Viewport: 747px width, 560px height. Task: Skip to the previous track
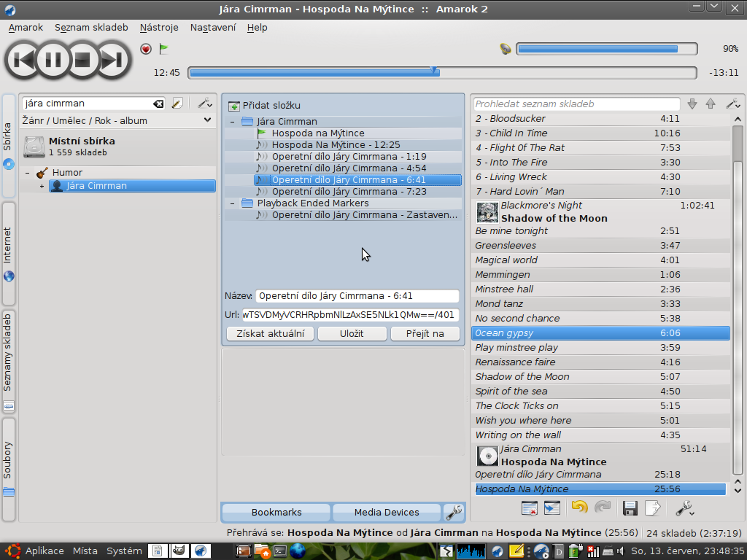pos(23,60)
